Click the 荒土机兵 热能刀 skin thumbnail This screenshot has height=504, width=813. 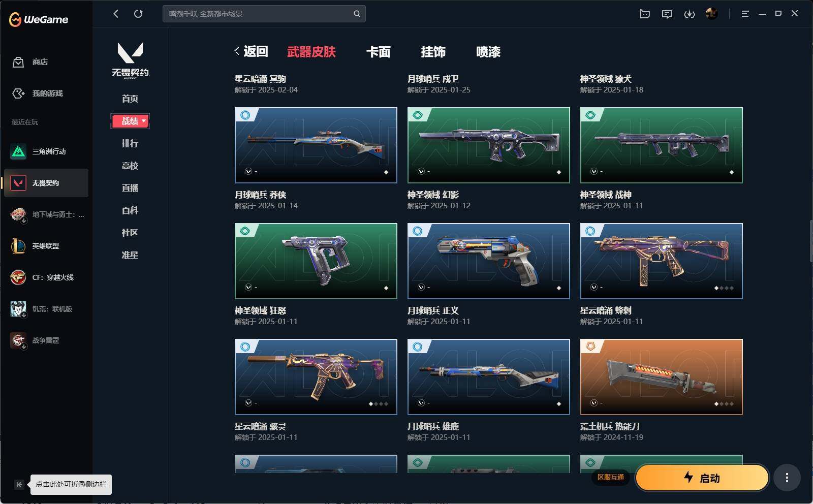click(661, 377)
